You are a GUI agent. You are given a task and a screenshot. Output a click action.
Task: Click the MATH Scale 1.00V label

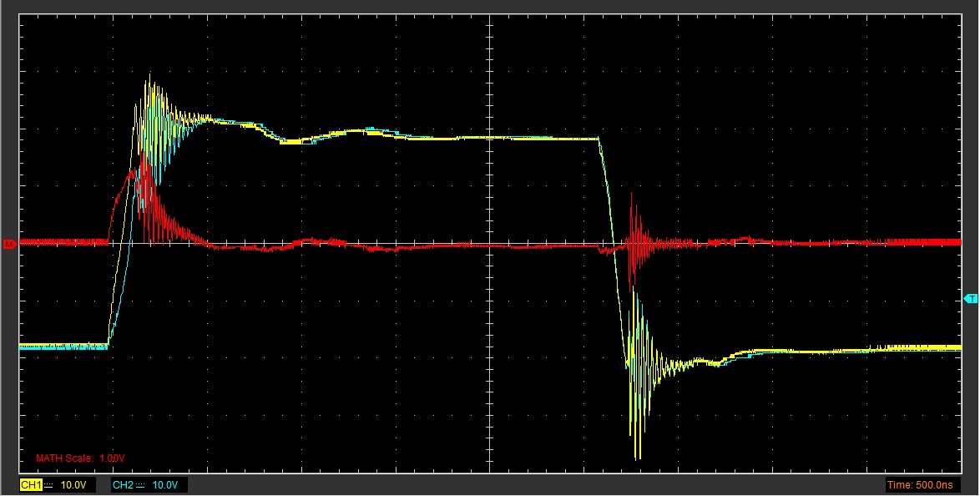tap(80, 458)
